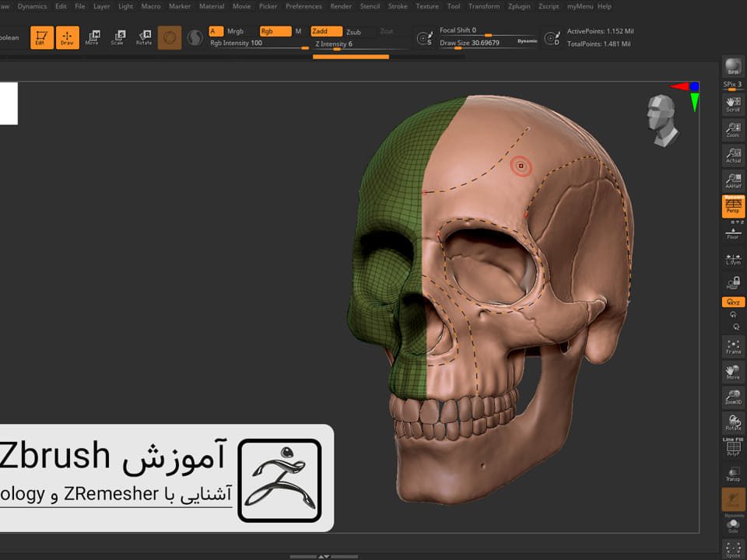
Task: Click the lock icon in right shelf
Action: [733, 283]
